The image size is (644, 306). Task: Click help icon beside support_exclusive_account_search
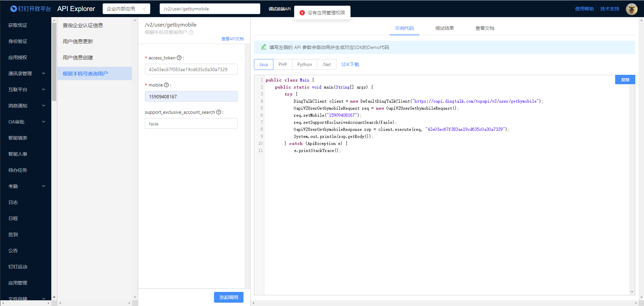point(219,112)
